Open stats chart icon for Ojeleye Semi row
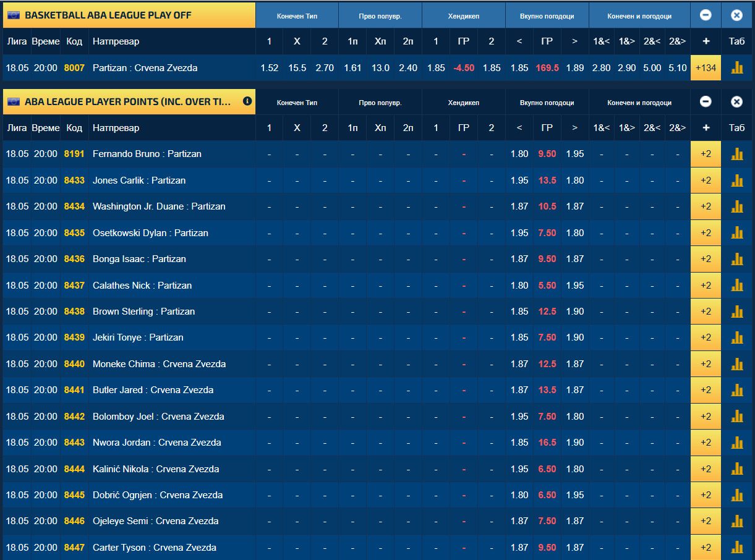The height and width of the screenshot is (560, 755). (737, 521)
